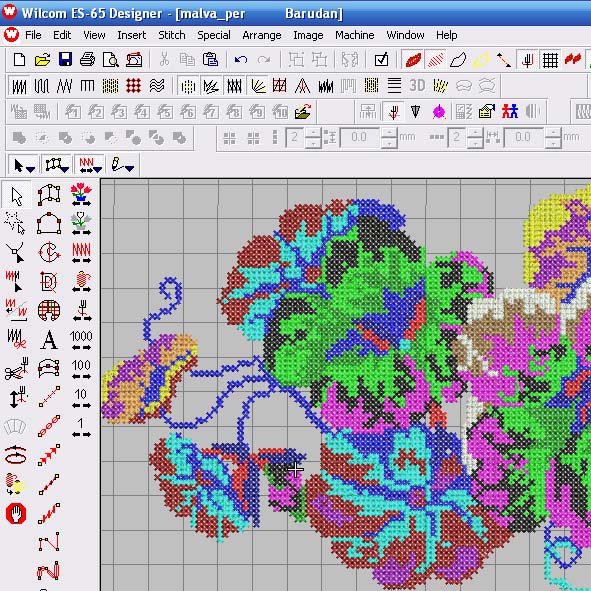This screenshot has height=591, width=591.
Task: Click the red stop hand icon
Action: (x=16, y=513)
